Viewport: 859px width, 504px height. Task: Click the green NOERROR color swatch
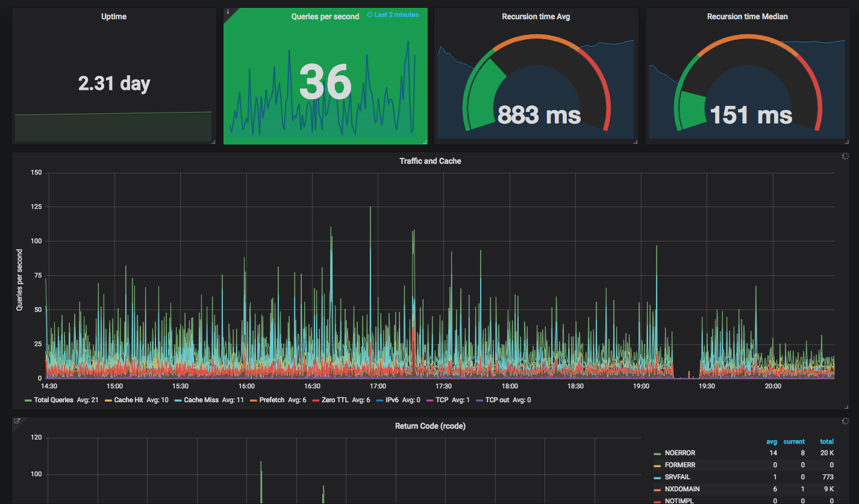pos(657,453)
